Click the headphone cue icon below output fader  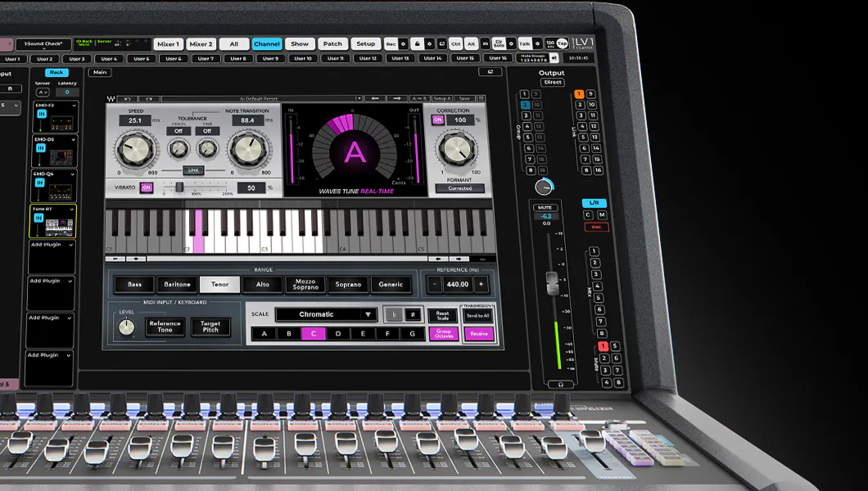[560, 385]
